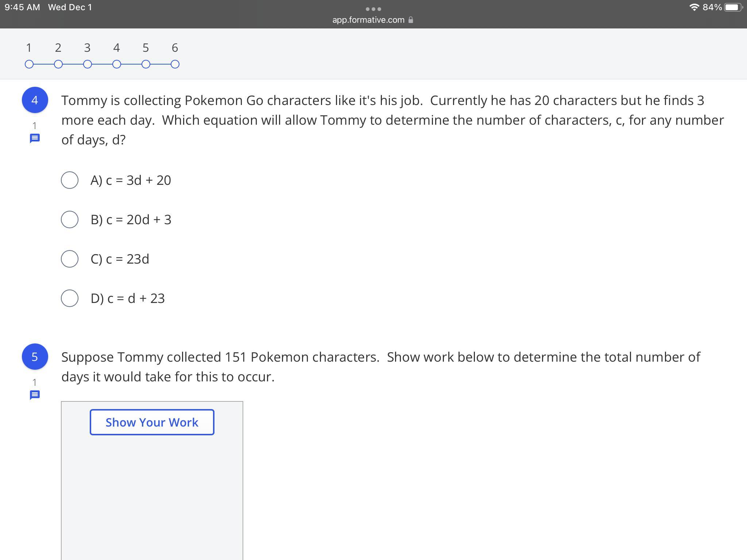Jump to question 2 in progress bar

58,65
